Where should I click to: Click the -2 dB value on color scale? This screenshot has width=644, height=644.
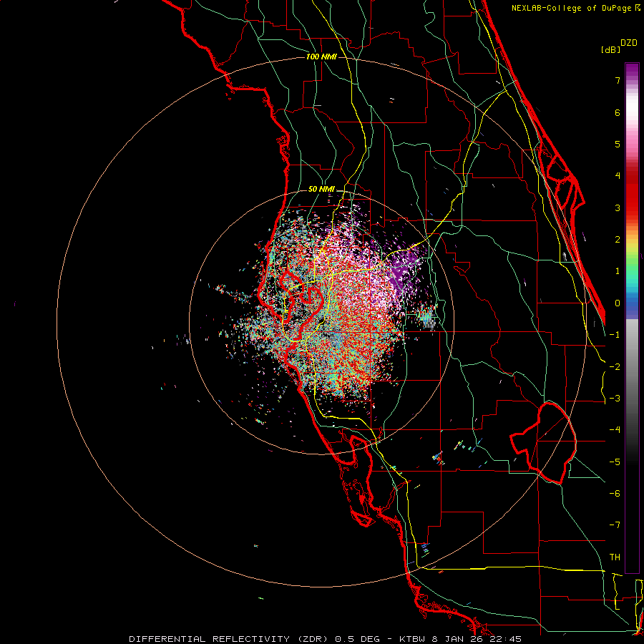coord(615,367)
